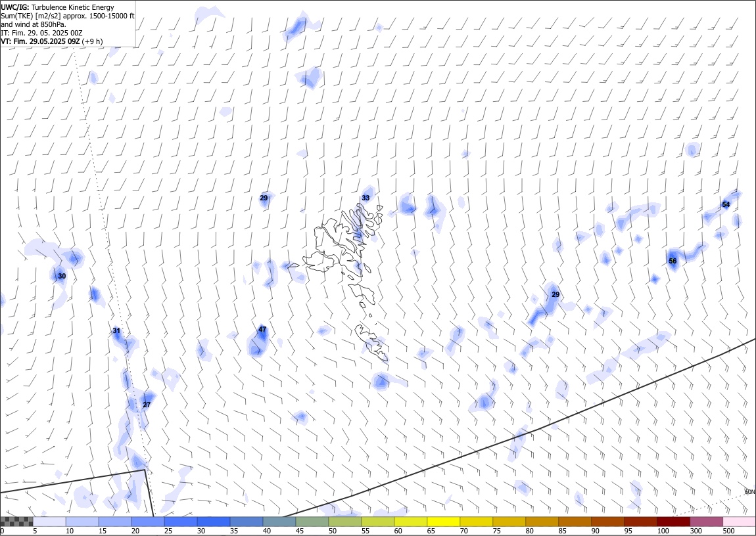Click the legend tick label 0
756x536 pixels.
pos(3,531)
